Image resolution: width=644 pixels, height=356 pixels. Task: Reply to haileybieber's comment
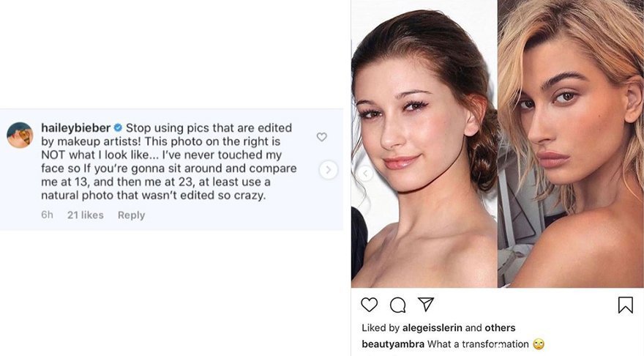131,215
